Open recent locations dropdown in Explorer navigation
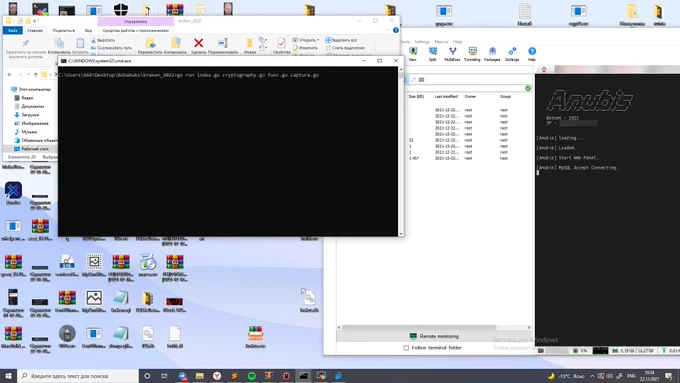 [x=28, y=75]
